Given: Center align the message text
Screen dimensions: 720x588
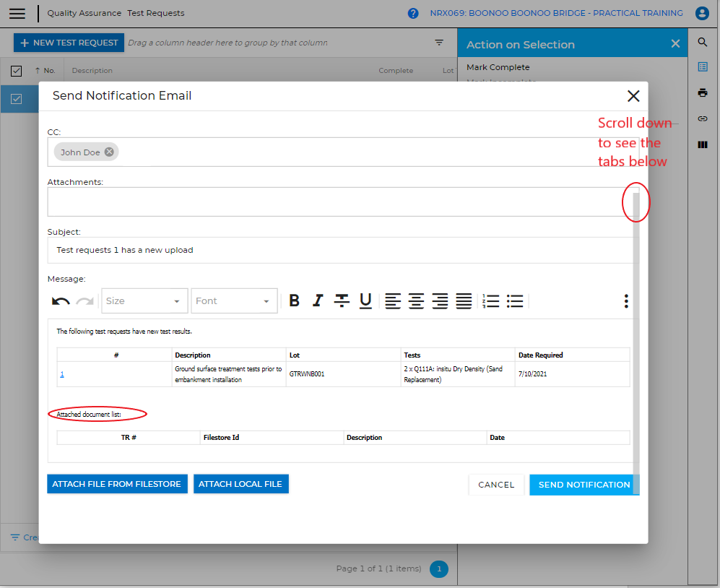Looking at the screenshot, I should pos(416,301).
